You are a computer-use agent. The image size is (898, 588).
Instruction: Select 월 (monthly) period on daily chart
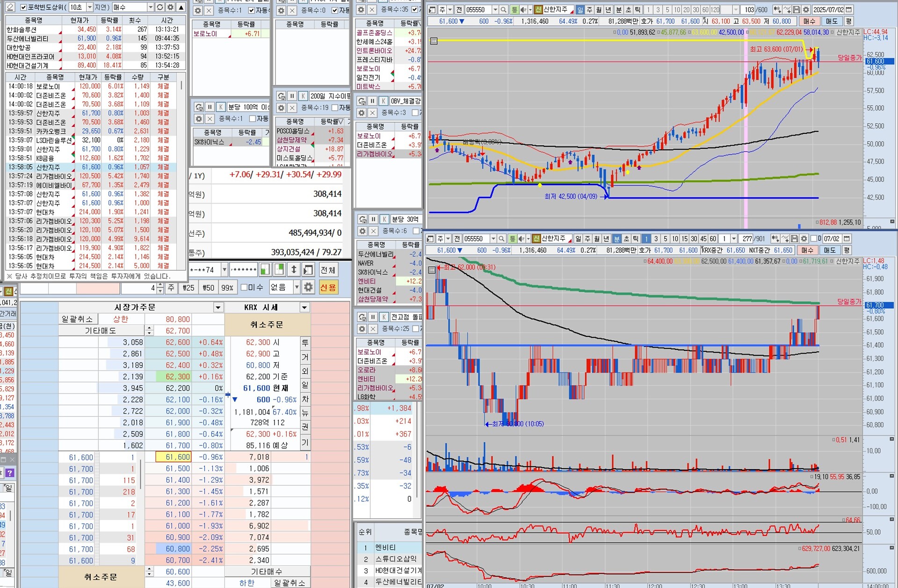tap(599, 10)
